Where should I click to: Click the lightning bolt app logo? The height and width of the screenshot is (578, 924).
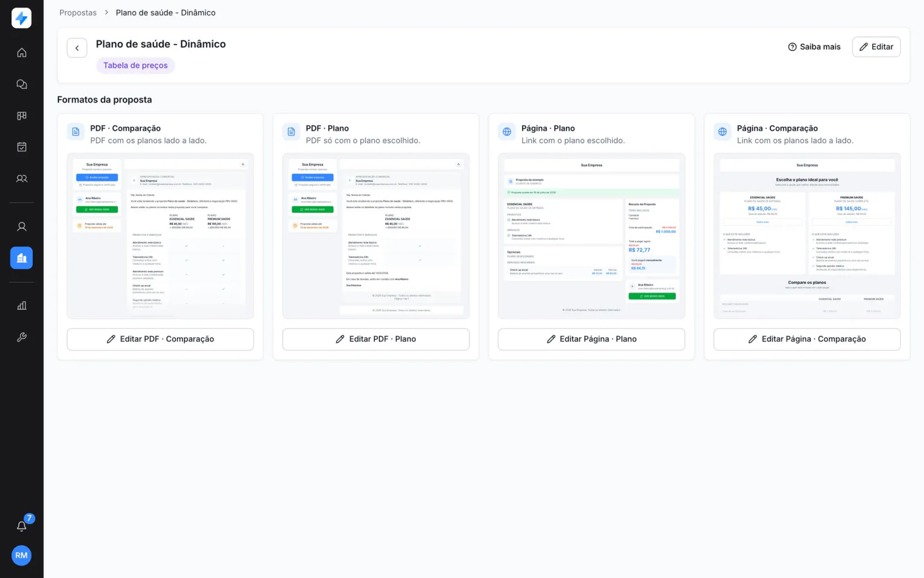pyautogui.click(x=21, y=18)
